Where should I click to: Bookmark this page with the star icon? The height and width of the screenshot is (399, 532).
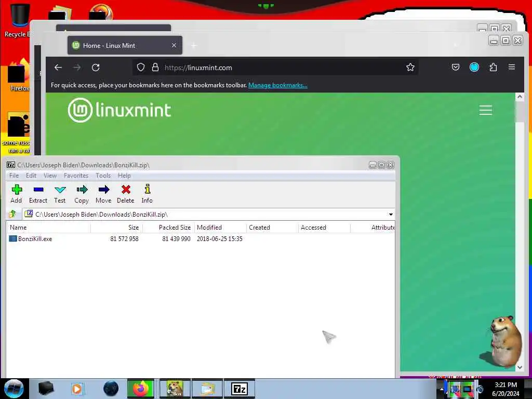coord(410,68)
